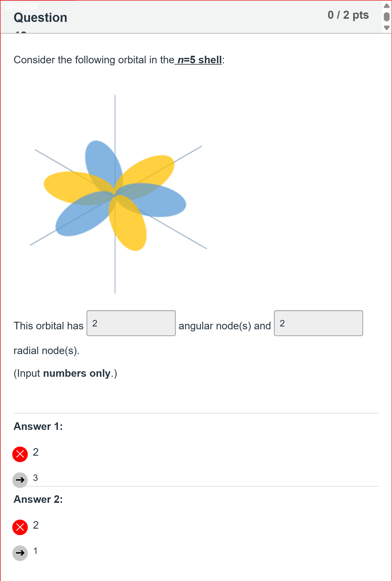The height and width of the screenshot is (581, 392).
Task: Focus the radial nodes input field
Action: (x=318, y=323)
